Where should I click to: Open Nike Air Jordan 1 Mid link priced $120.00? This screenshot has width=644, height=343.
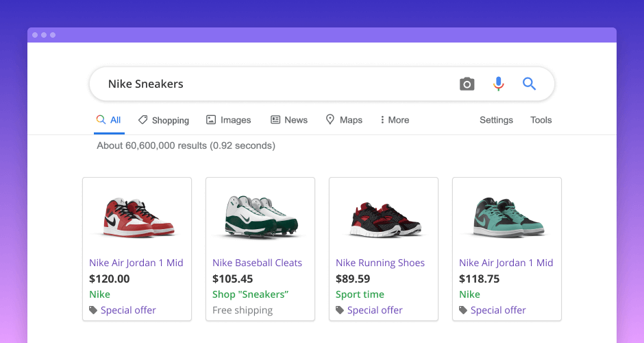click(136, 263)
